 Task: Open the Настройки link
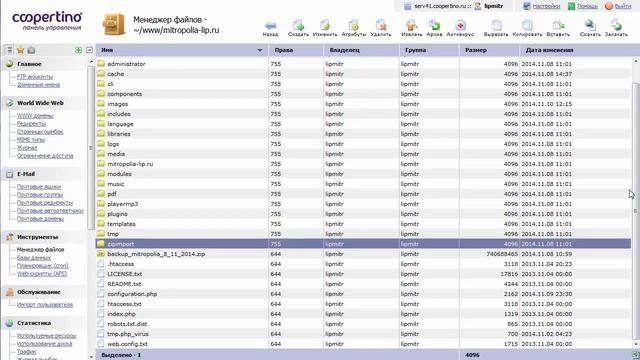pyautogui.click(x=546, y=6)
